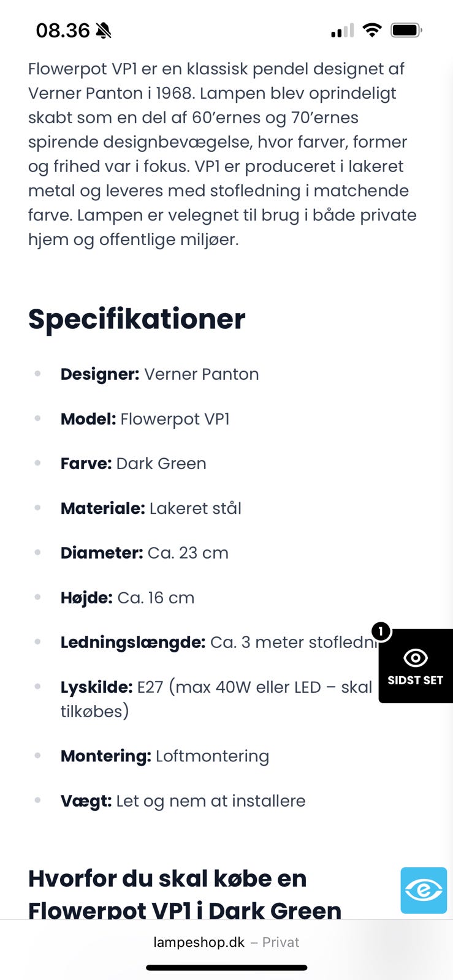Tap the home indicator bar

pos(226,968)
